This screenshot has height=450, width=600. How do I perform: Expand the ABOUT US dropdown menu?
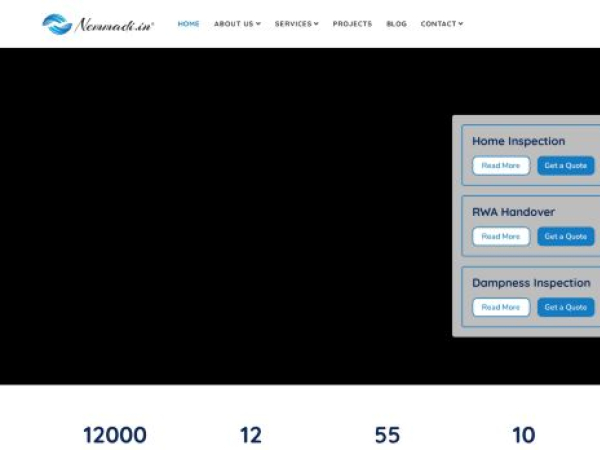click(237, 24)
